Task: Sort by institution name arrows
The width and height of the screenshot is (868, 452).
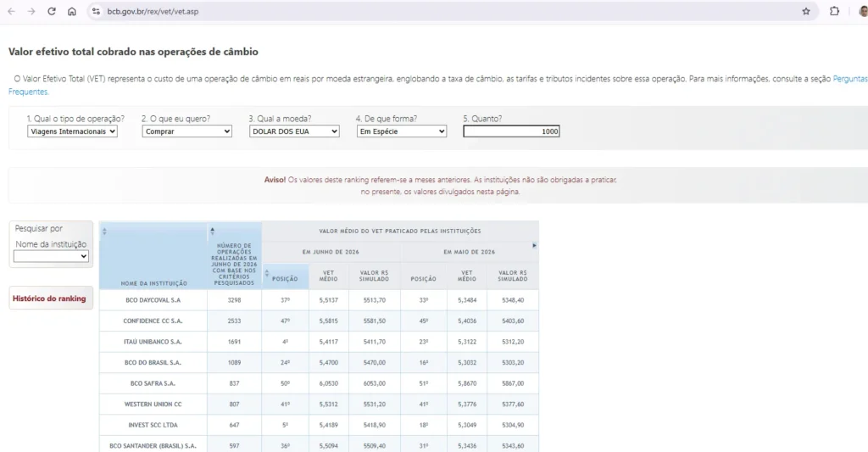Action: coord(104,231)
